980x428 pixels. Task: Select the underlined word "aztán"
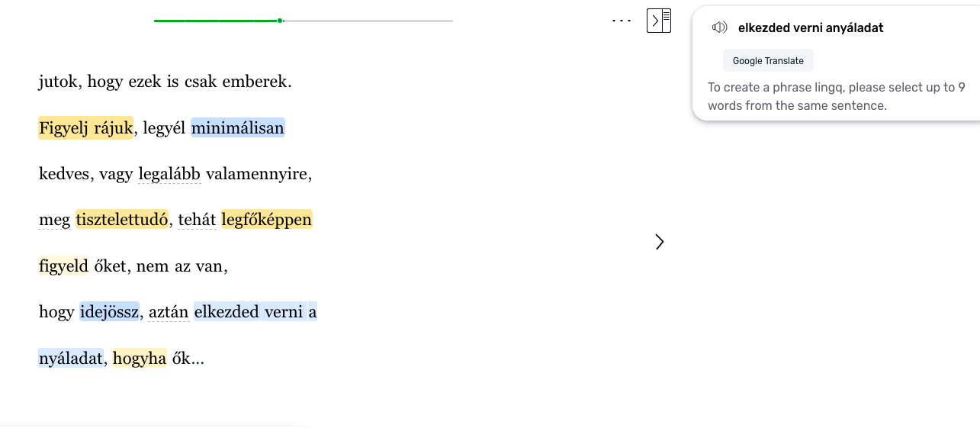tap(169, 312)
